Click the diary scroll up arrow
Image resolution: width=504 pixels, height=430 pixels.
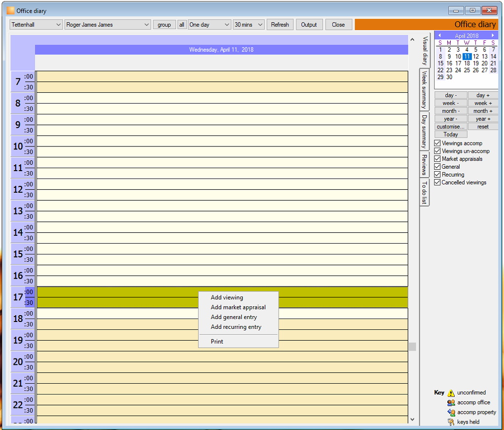(x=412, y=39)
